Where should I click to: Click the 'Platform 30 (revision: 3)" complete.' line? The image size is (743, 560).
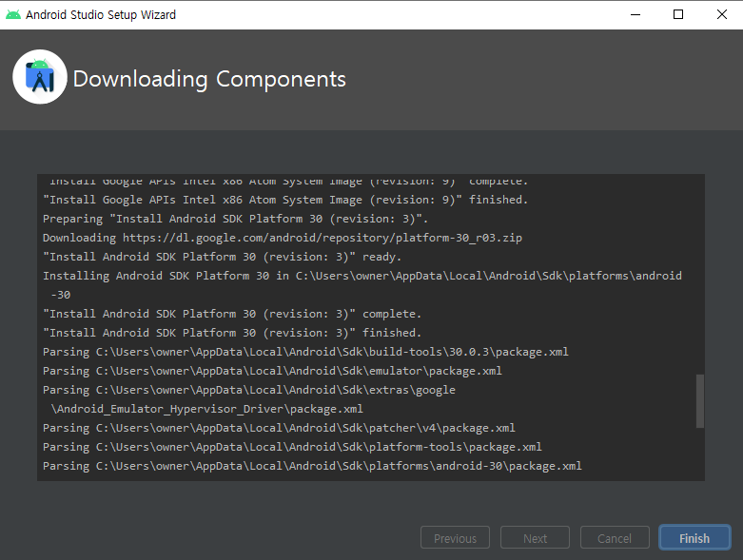point(232,314)
